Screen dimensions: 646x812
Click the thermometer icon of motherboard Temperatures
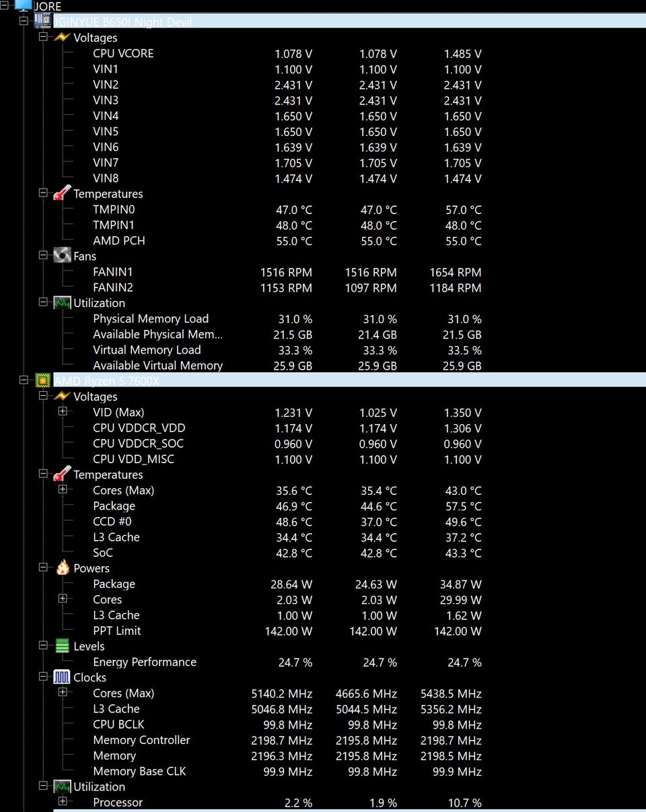pyautogui.click(x=62, y=193)
